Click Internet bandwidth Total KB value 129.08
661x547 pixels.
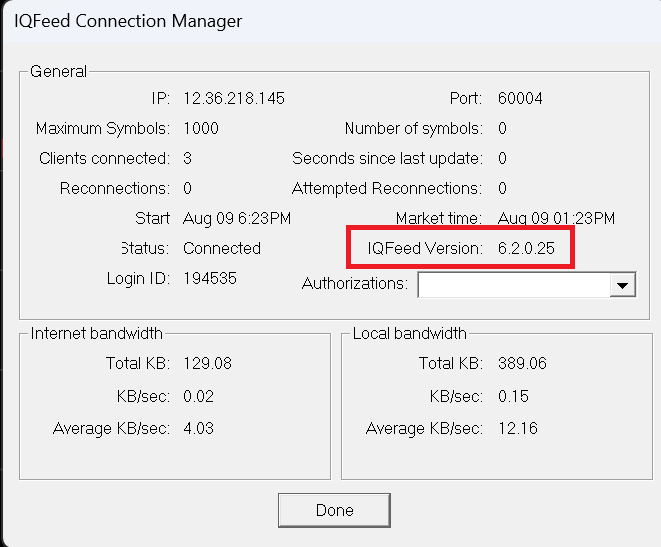(207, 364)
